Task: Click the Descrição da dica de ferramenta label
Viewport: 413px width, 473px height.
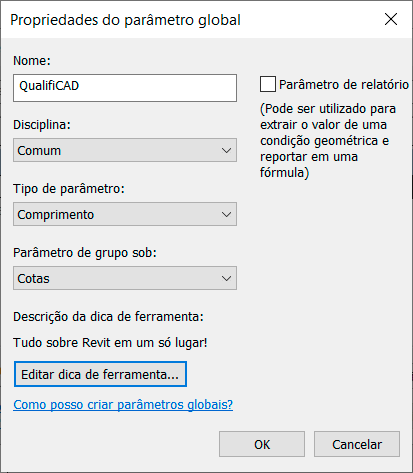Action: click(108, 317)
